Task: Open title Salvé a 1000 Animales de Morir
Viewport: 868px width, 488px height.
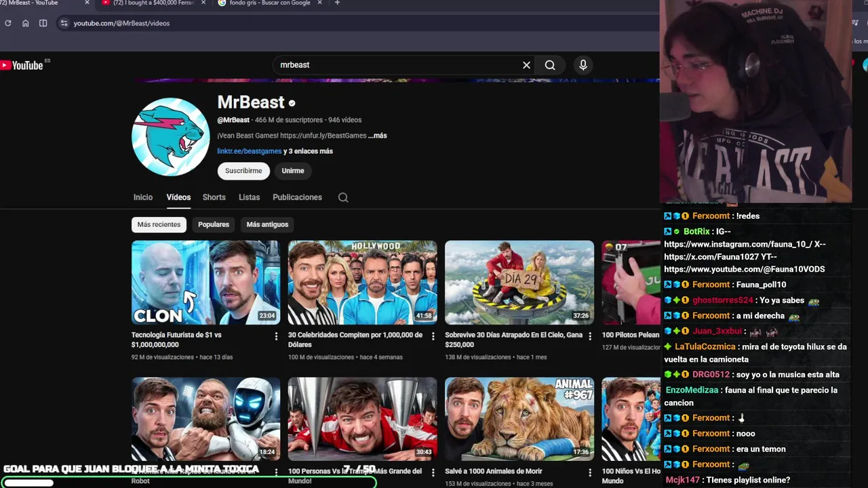Action: (x=494, y=471)
